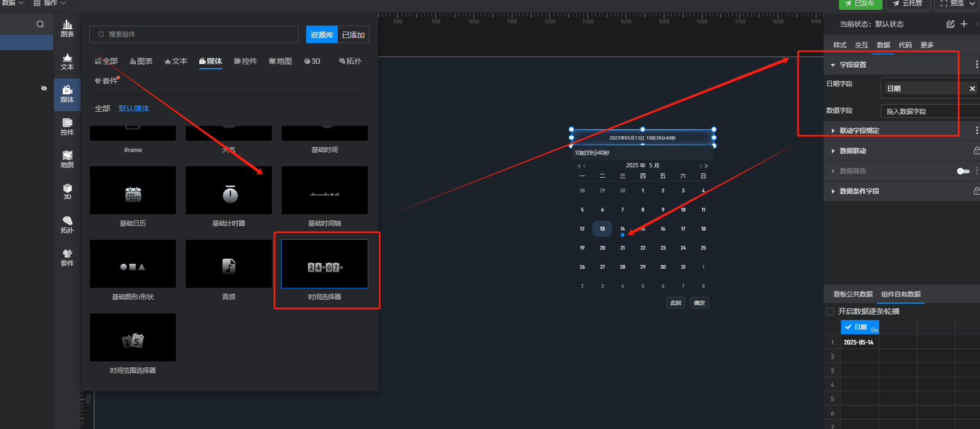Viewport: 980px width, 429px height.
Task: Switch to the 已添加 added tab
Action: [353, 35]
